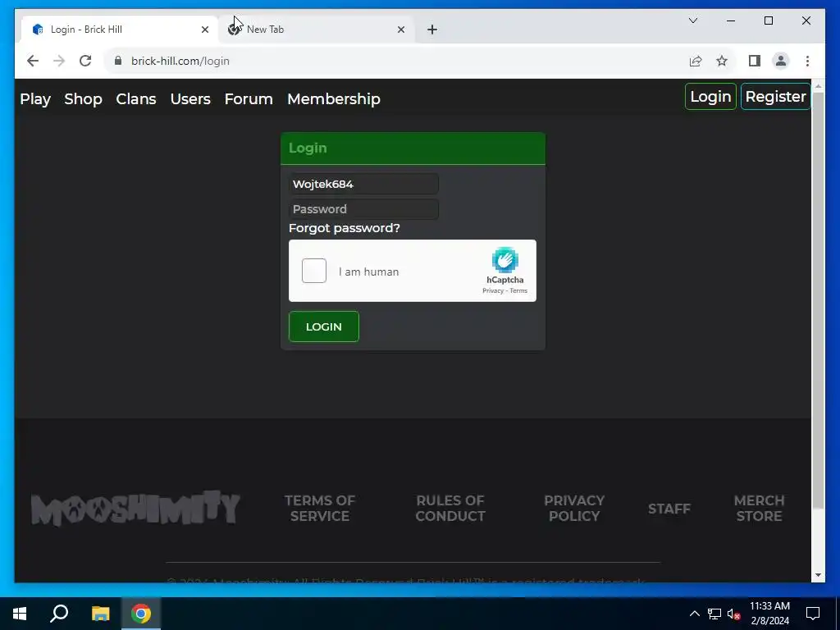Click the Chrome taskbar icon
The image size is (840, 630).
pos(141,614)
